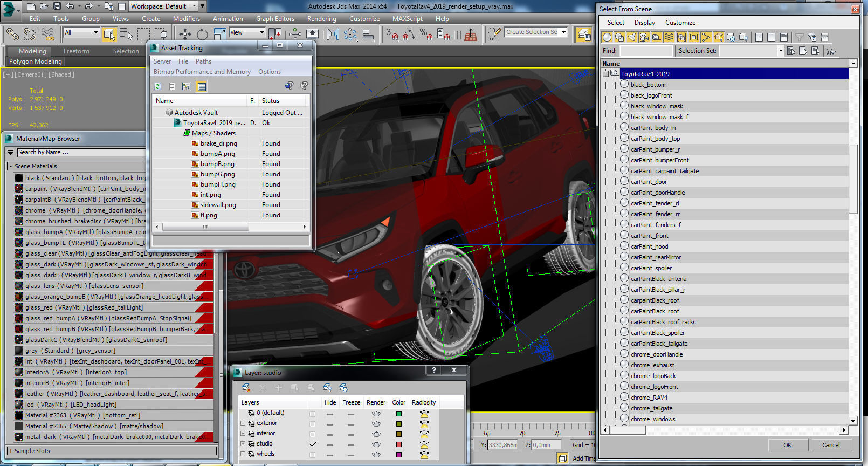Change the studio layer red color swatch
Image resolution: width=868 pixels, height=466 pixels.
coord(399,444)
